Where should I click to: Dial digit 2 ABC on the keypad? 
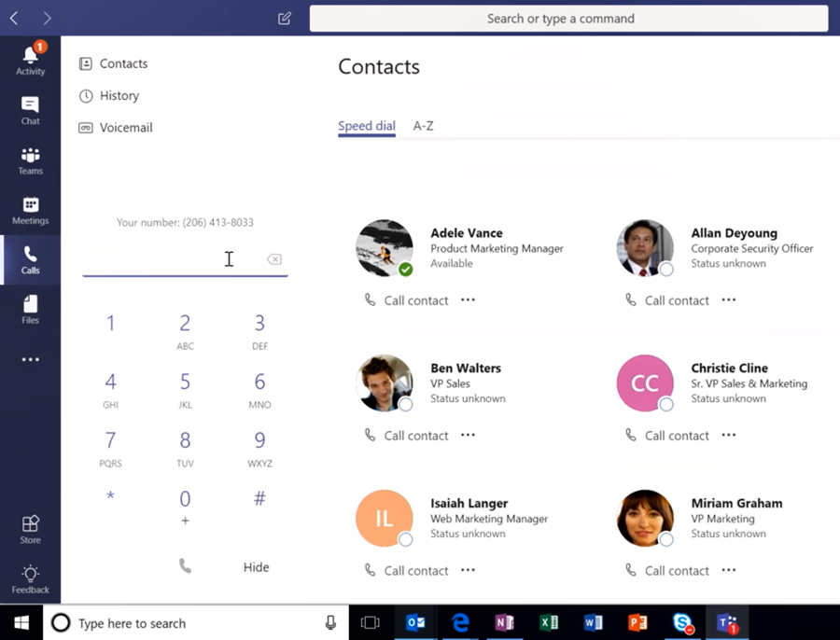point(185,330)
